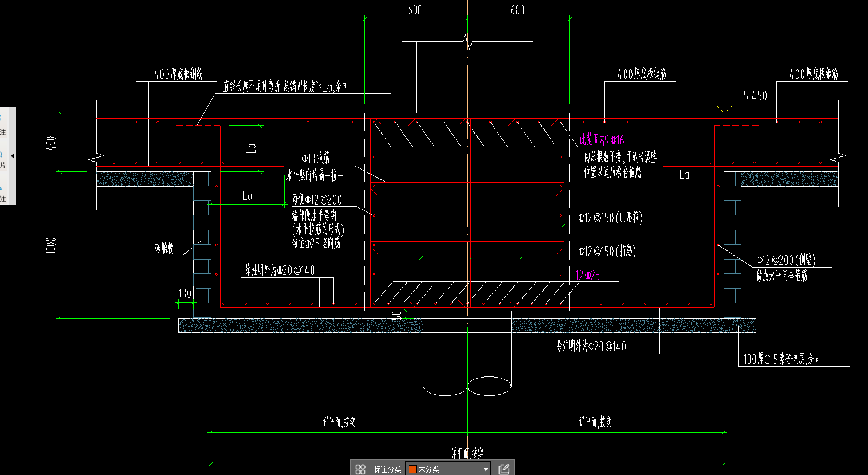This screenshot has width=868, height=475.
Task: Click the 位置以适应承台箍筋 note
Action: tap(612, 172)
